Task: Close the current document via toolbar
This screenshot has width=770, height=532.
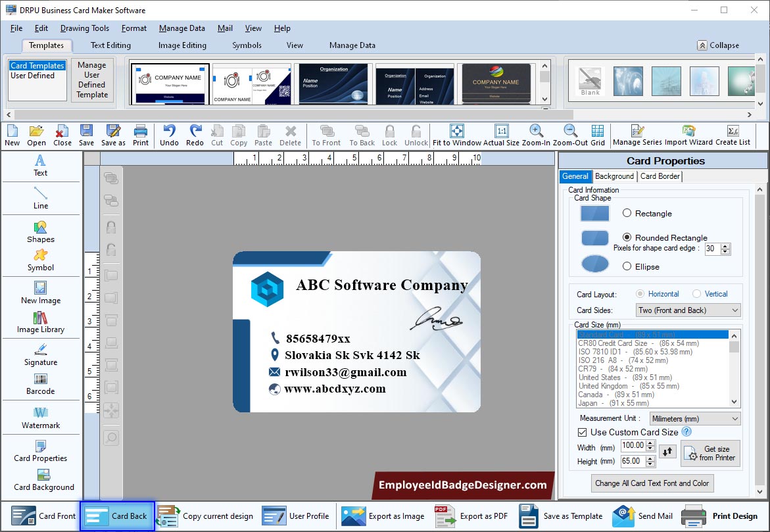Action: point(62,135)
